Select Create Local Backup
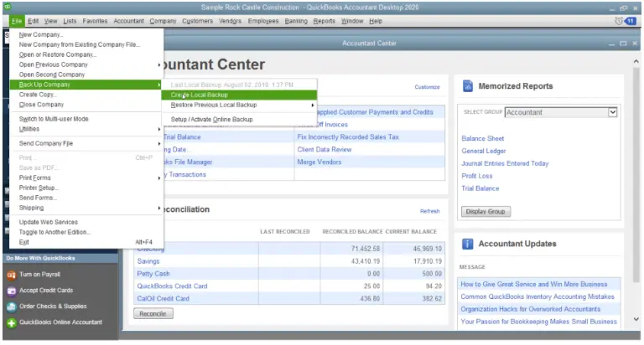Screen dimensions: 644x345 pyautogui.click(x=239, y=95)
